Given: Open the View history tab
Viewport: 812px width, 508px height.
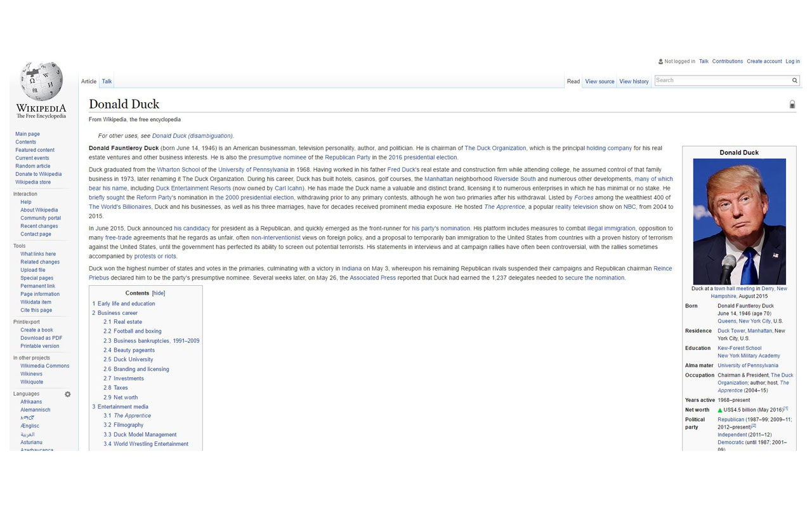Looking at the screenshot, I should pyautogui.click(x=634, y=81).
